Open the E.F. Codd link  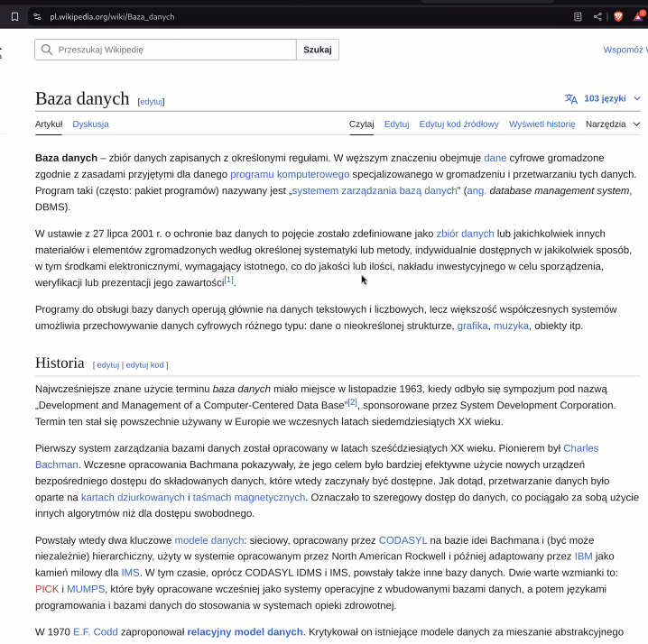(96, 632)
